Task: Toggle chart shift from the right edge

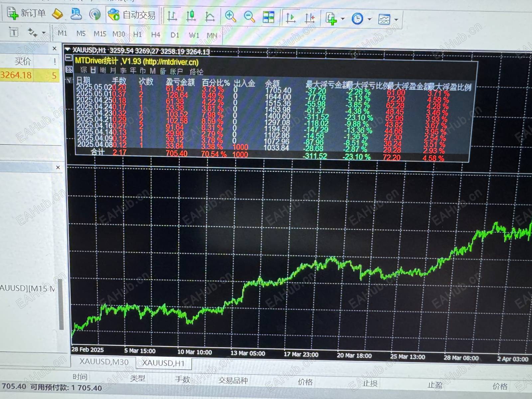Action: [310, 18]
